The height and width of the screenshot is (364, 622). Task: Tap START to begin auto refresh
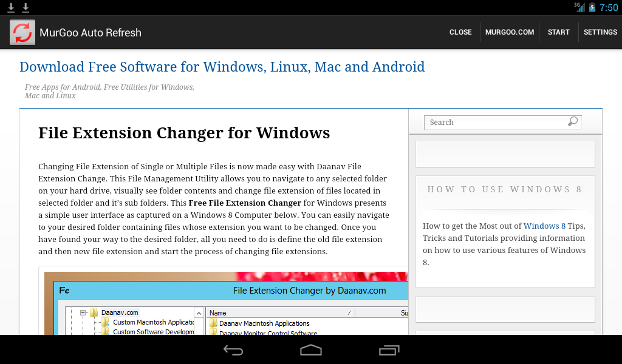(559, 32)
